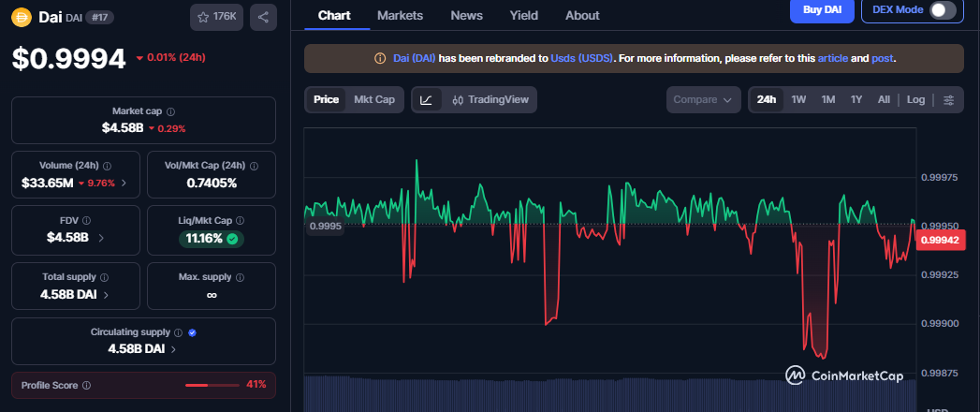The image size is (980, 412).
Task: Click current price tag 0.99942 on axis
Action: coord(940,240)
